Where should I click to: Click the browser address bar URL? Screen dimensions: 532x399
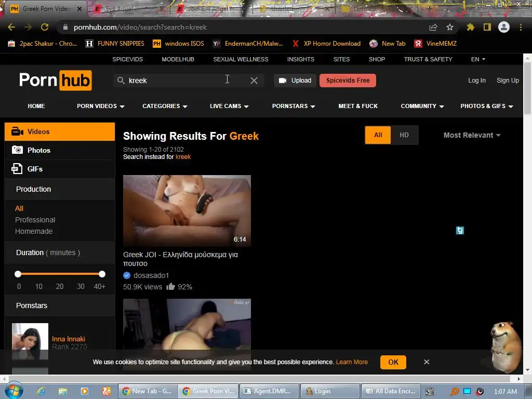140,27
